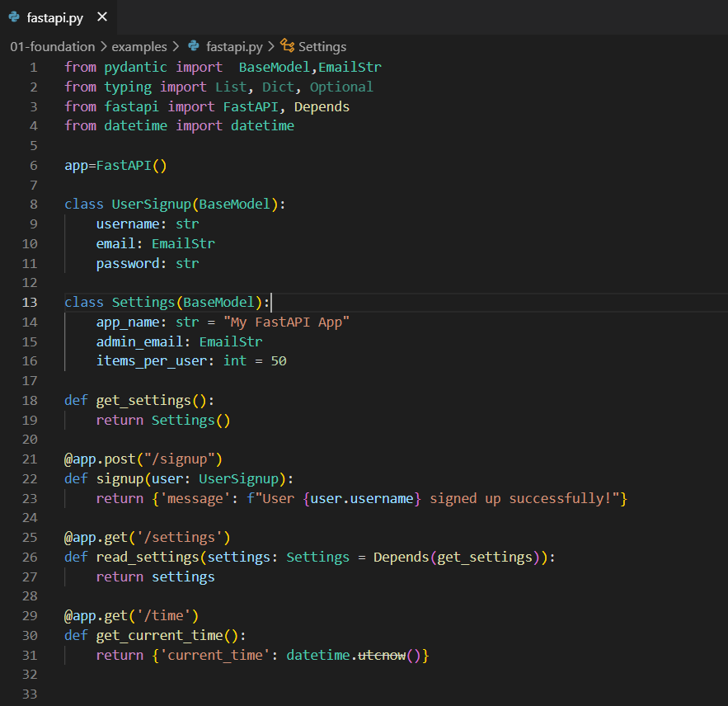Click app=FastAPI() on line 6
This screenshot has height=706, width=728.
coord(115,166)
